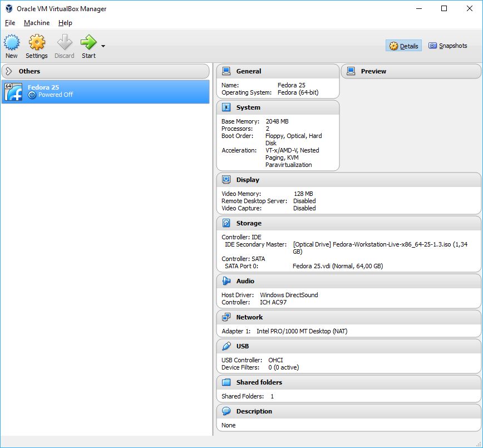This screenshot has height=448, width=483.
Task: Open the Help menu
Action: point(65,23)
